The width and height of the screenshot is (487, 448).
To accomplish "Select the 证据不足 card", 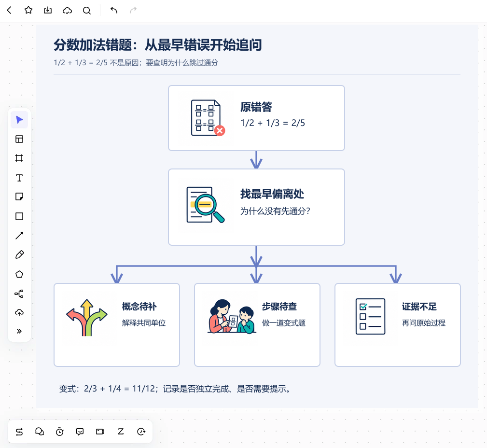I will pos(398,325).
